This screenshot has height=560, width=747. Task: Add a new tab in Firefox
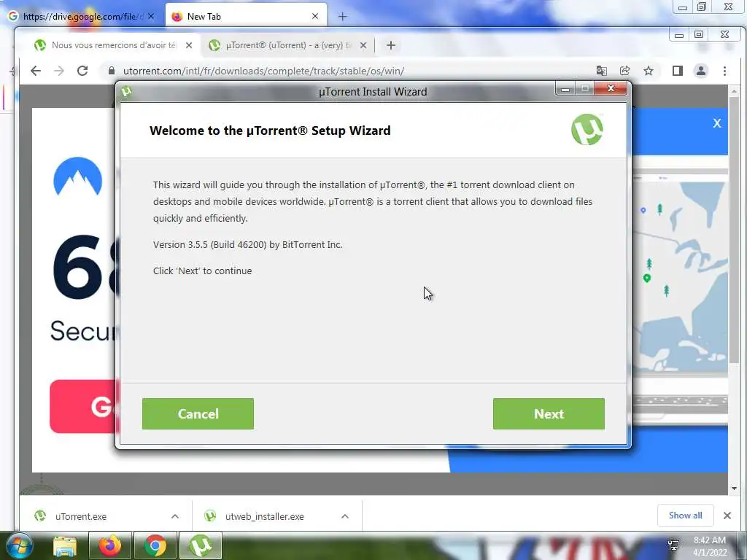(x=342, y=17)
